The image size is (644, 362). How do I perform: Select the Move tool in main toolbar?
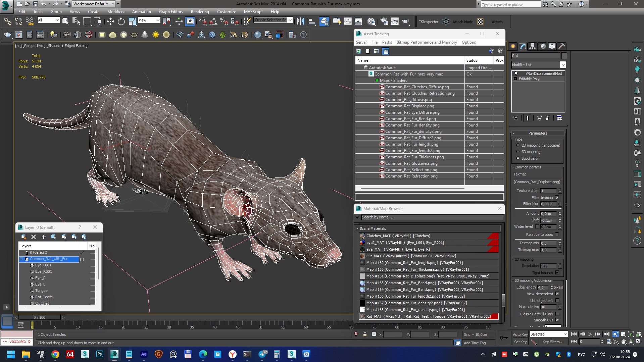110,21
